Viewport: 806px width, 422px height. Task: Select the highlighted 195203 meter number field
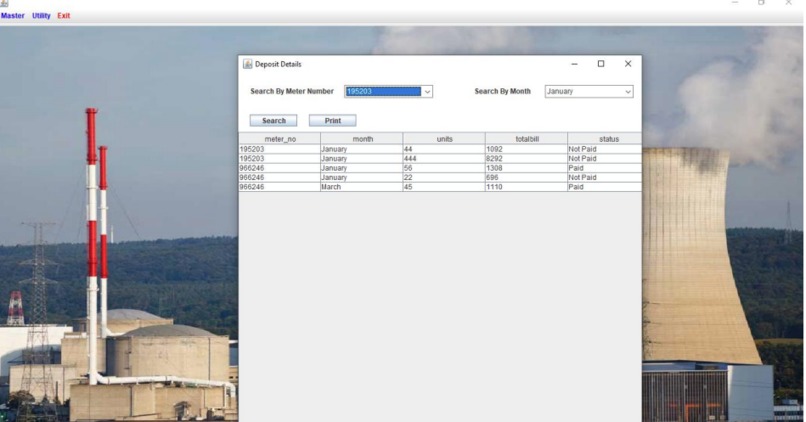(x=383, y=91)
